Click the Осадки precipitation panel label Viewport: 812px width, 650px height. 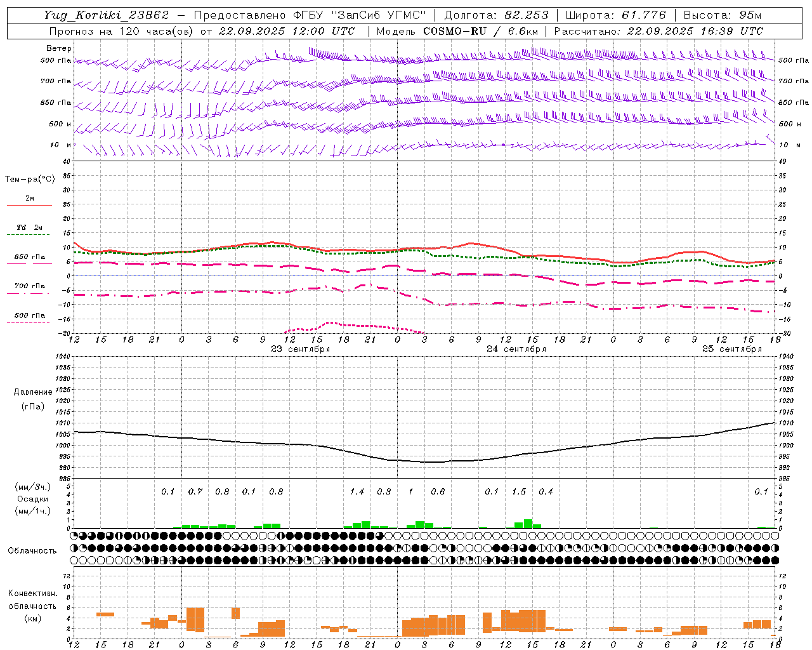tap(33, 499)
